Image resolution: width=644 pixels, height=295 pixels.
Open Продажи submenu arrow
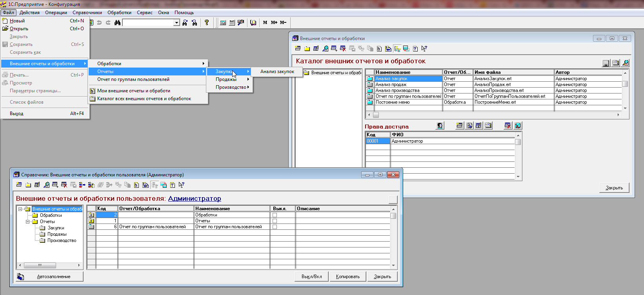248,79
